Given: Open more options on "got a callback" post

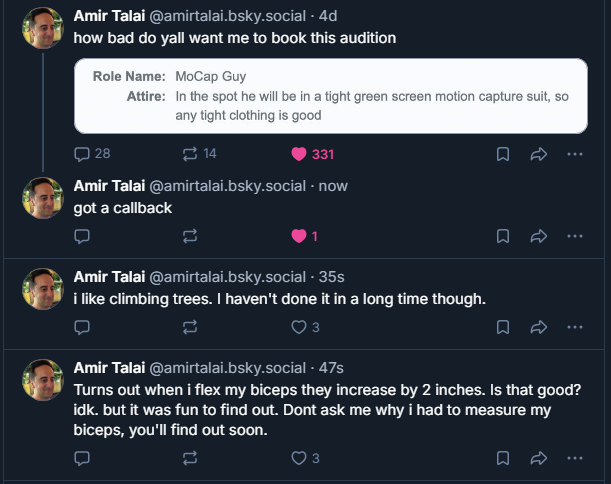Looking at the screenshot, I should 574,236.
